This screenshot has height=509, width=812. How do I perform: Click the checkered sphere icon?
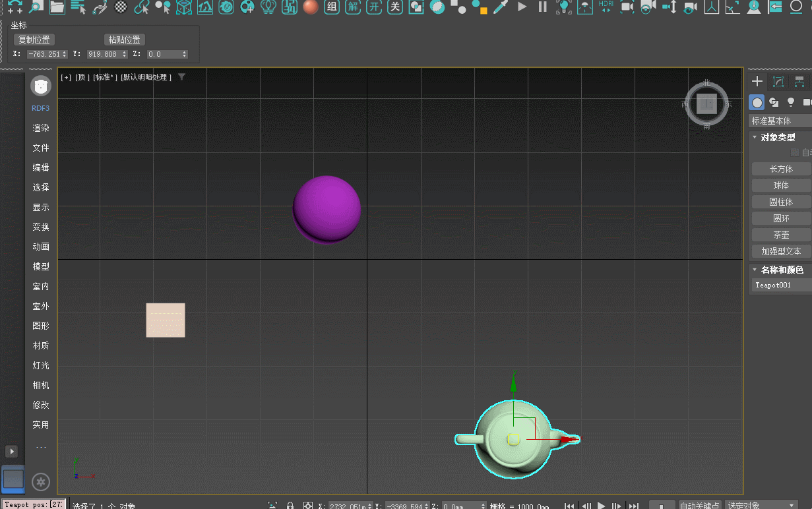click(121, 7)
